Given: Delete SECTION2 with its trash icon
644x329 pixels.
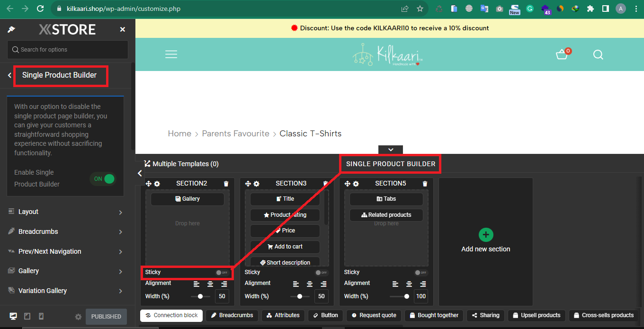Looking at the screenshot, I should click(x=226, y=184).
